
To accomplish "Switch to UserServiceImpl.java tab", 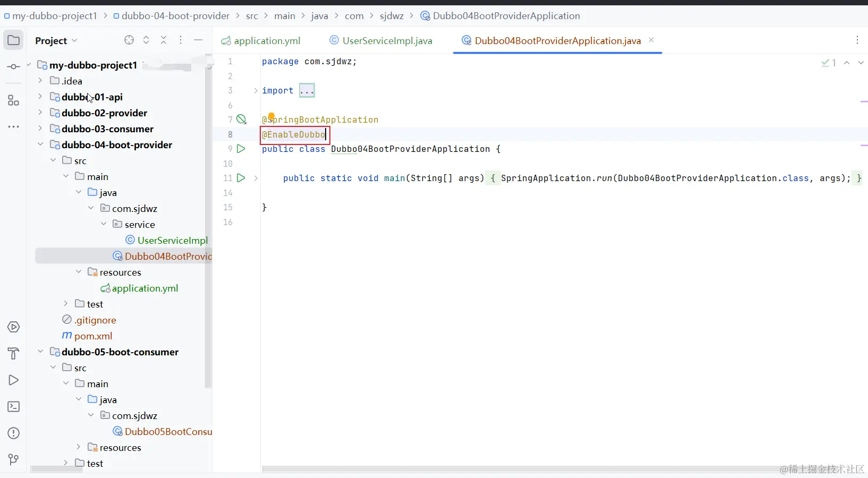I will pos(381,41).
